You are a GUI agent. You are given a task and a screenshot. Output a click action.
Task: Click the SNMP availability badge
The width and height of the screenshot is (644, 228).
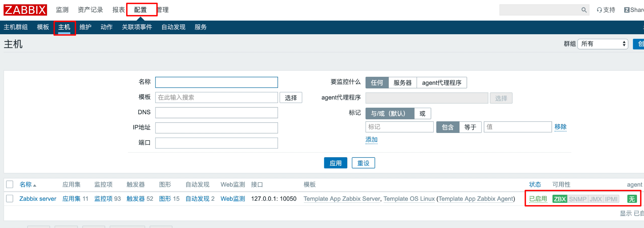[578, 199]
